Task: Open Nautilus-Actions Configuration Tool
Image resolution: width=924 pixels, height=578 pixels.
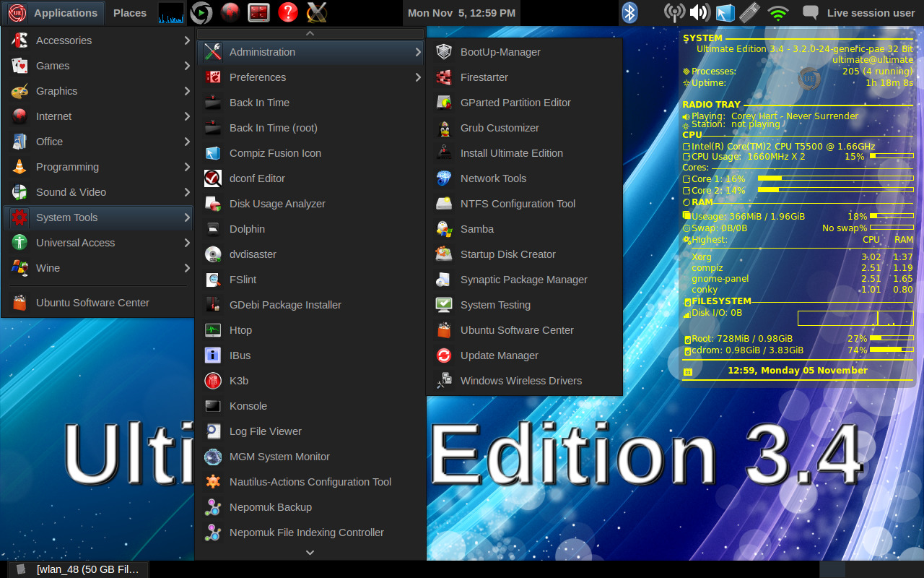Action: (310, 482)
